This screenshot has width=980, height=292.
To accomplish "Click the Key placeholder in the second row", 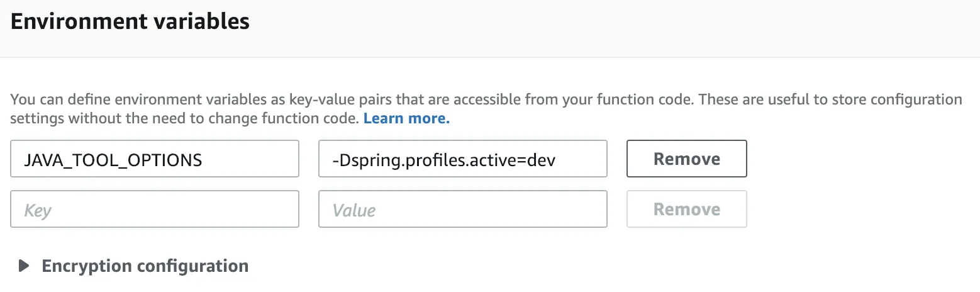I will [x=38, y=210].
